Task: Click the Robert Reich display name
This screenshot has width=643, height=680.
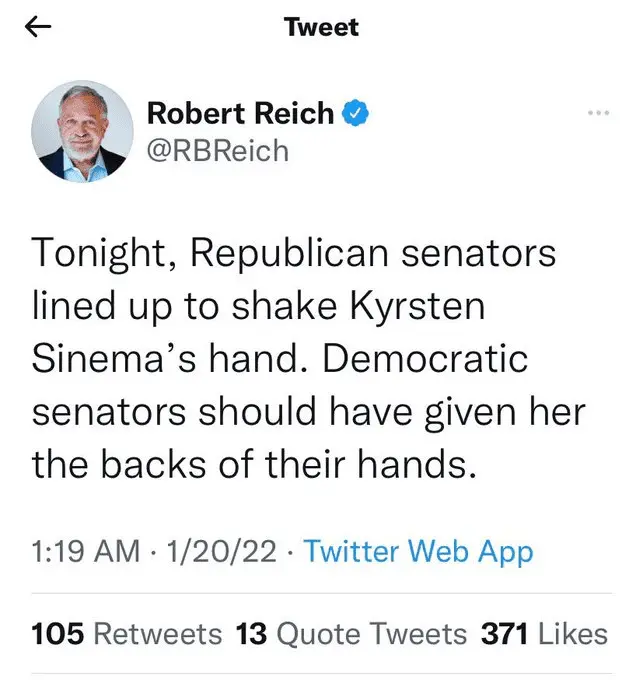Action: [240, 113]
